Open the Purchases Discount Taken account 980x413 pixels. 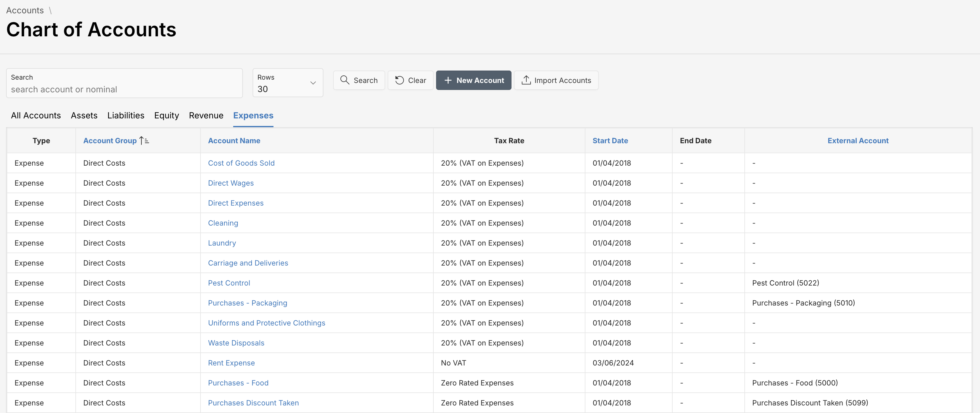(253, 403)
